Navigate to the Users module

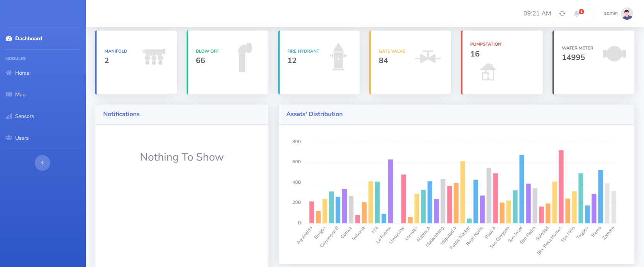(22, 138)
